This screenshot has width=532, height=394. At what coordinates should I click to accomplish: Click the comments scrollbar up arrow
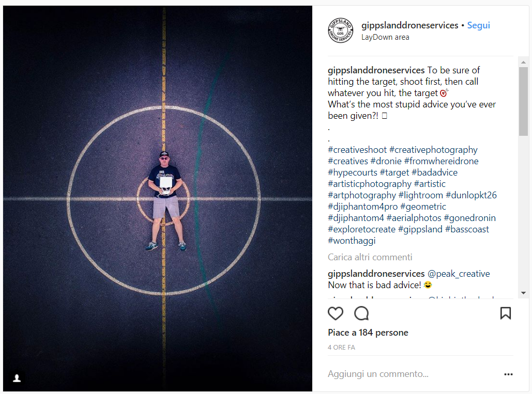(523, 62)
